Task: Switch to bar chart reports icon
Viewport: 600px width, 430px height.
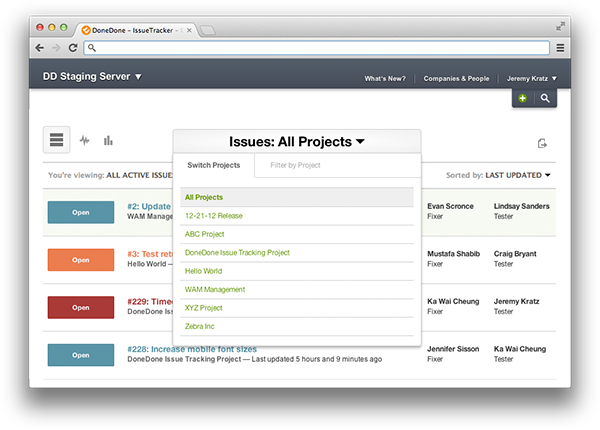Action: point(108,140)
